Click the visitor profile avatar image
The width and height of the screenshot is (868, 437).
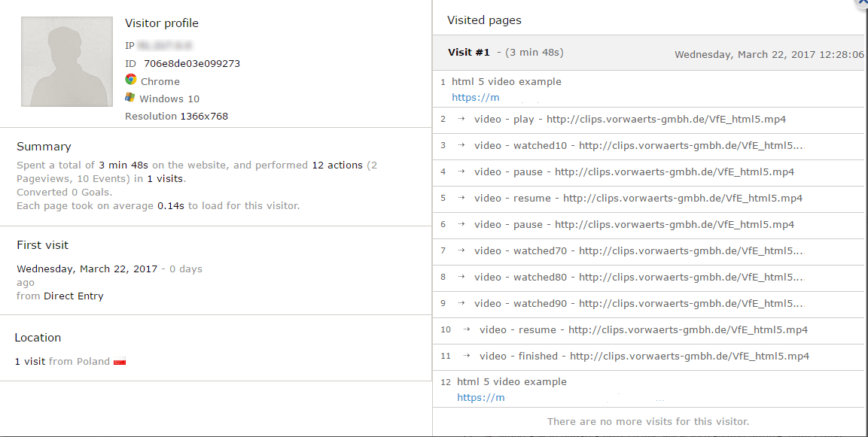[x=66, y=61]
